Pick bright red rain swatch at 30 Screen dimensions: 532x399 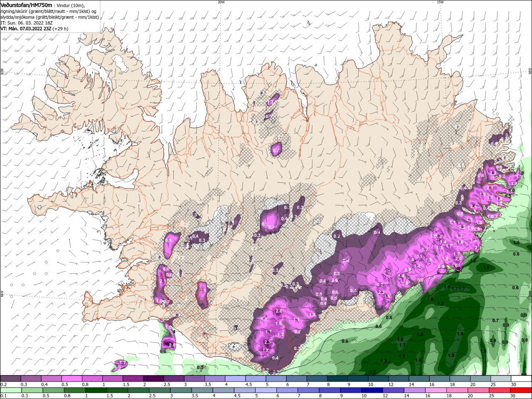[x=521, y=390]
